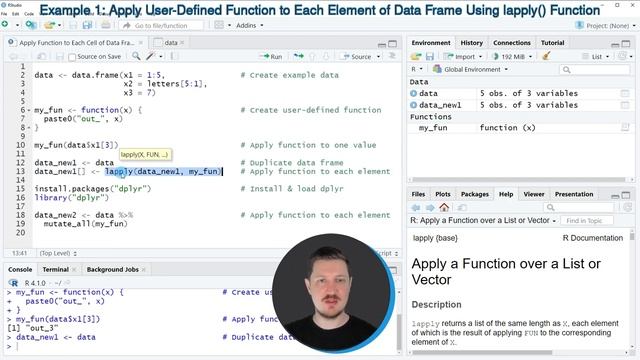Close the Apply Function to Each Cell tab
This screenshot has width=640, height=360.
(x=141, y=42)
